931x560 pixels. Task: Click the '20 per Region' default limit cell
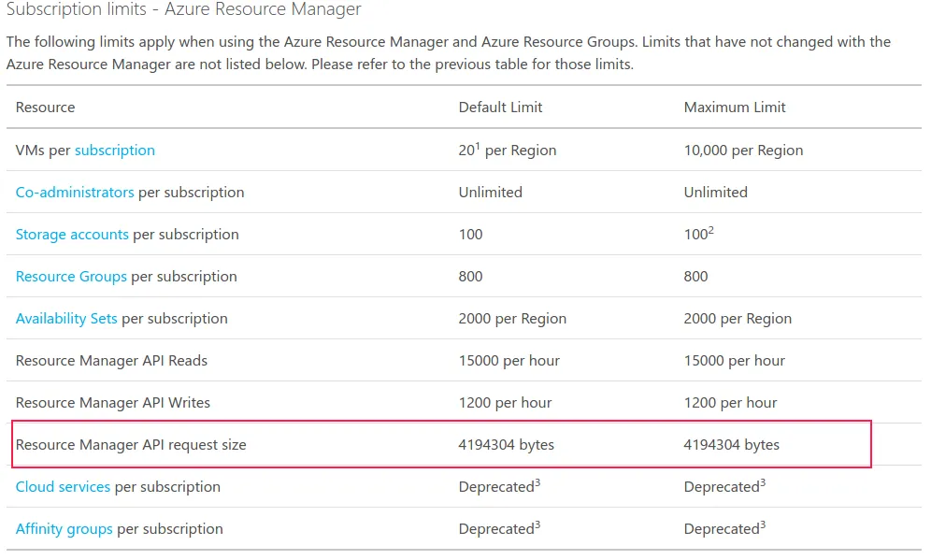(x=507, y=151)
